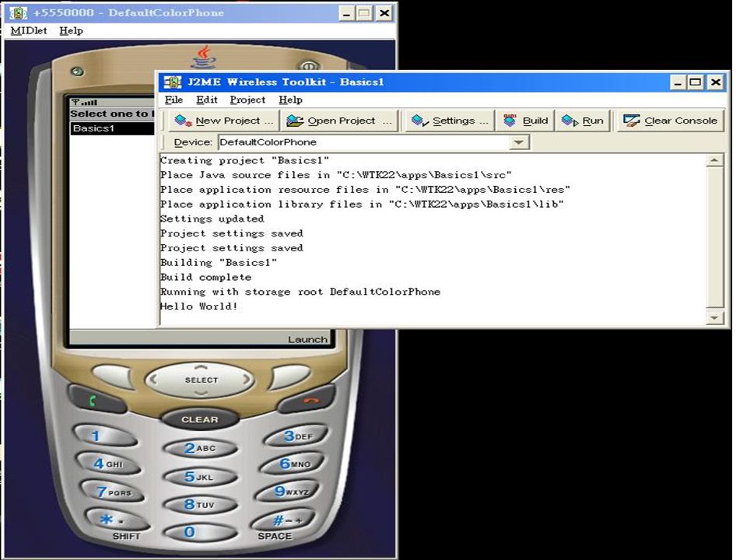Click the Open Project toolbar button
The height and width of the screenshot is (560, 747).
[x=339, y=121]
